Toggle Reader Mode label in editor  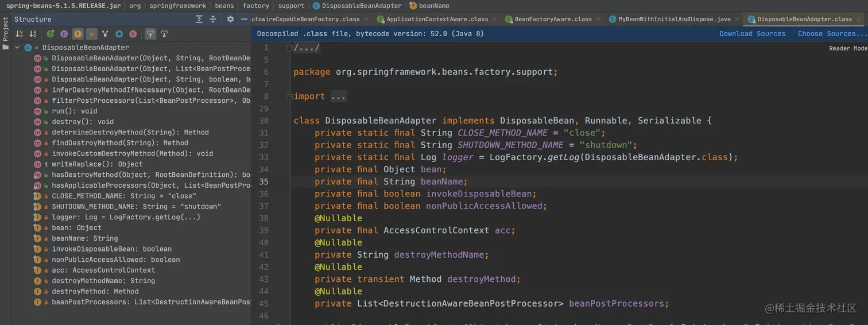pos(848,48)
